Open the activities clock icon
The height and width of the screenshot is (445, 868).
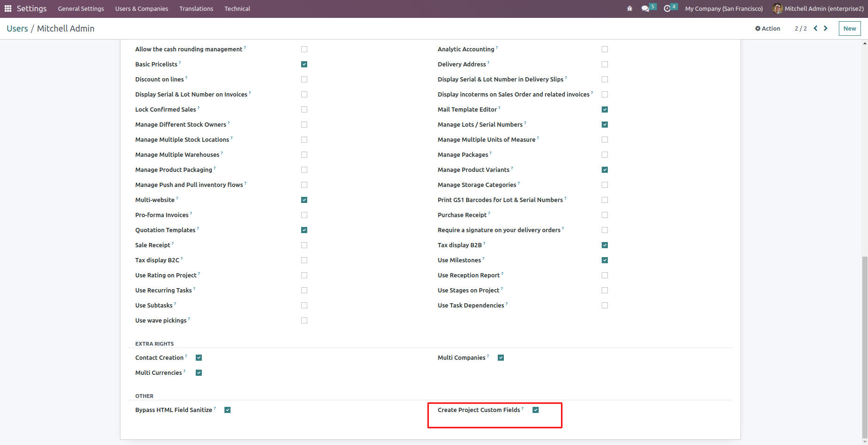coord(667,8)
